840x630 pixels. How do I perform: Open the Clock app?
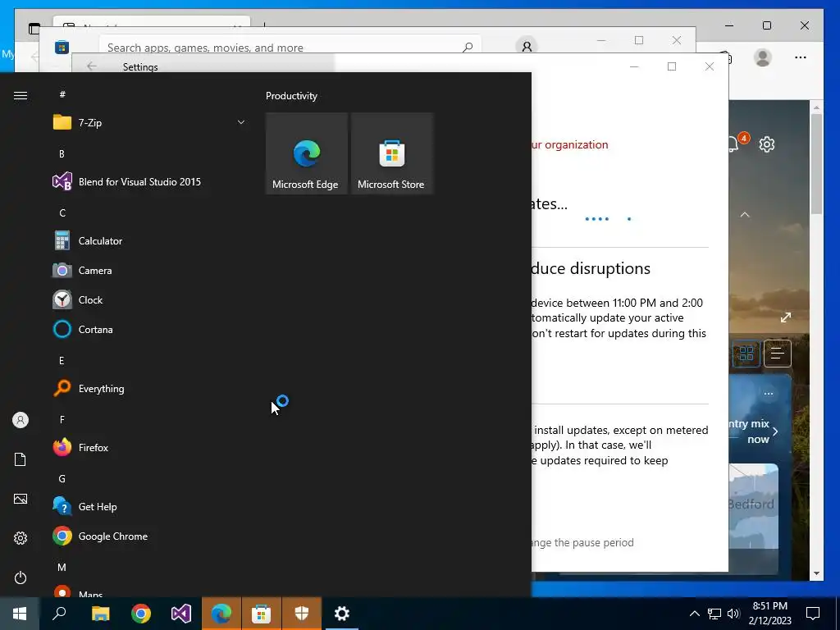click(149, 300)
